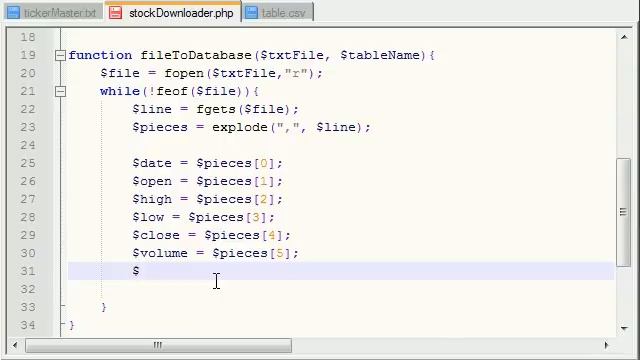Click the fopen call on line 20
The image size is (640, 360).
tap(184, 73)
